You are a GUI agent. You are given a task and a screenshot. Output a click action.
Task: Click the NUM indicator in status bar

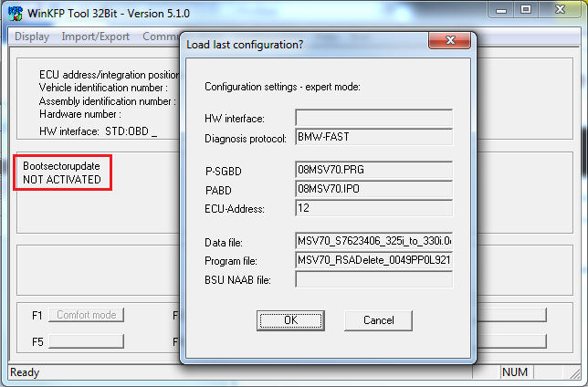[x=516, y=372]
